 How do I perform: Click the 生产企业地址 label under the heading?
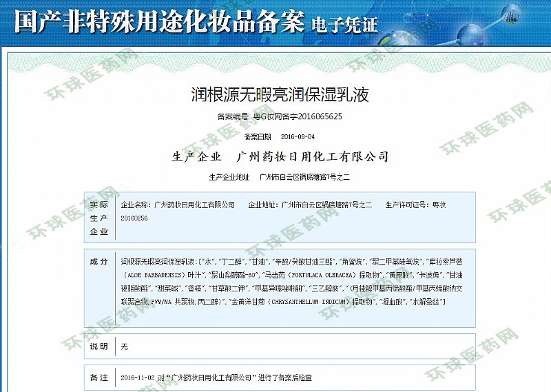point(229,177)
